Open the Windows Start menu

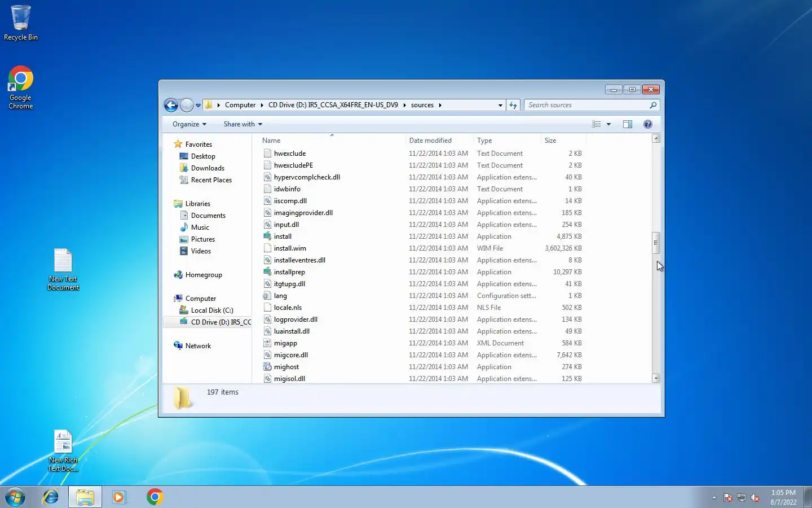click(16, 497)
